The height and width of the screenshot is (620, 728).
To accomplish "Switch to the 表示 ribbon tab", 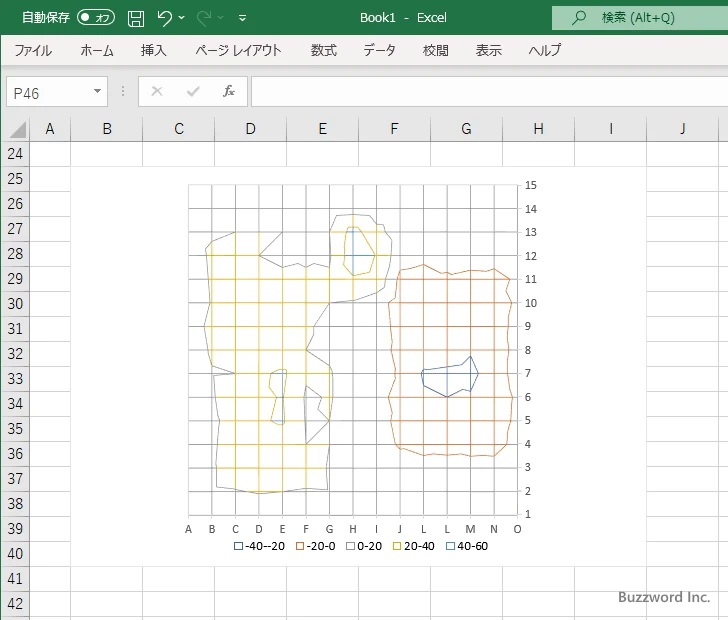I will pyautogui.click(x=488, y=50).
